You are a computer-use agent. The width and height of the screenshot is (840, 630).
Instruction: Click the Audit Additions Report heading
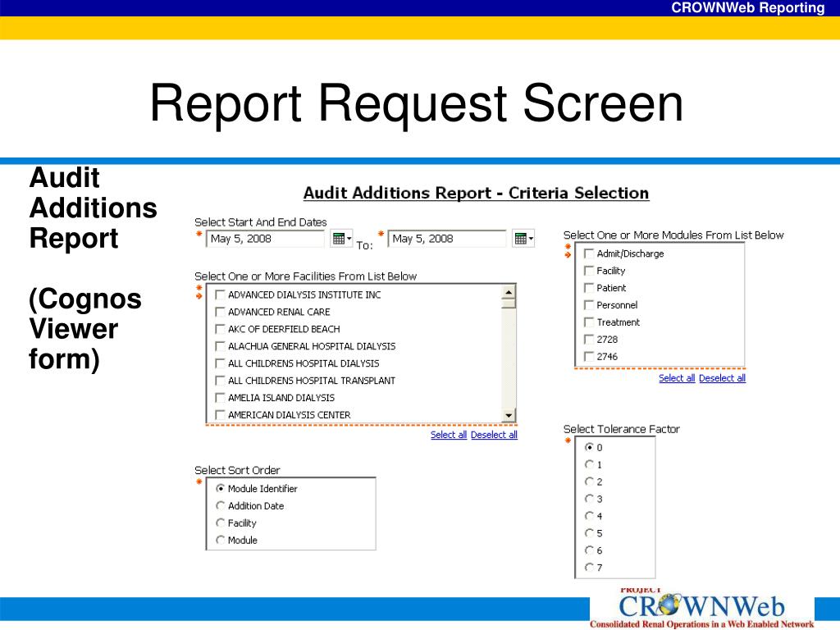pyautogui.click(x=477, y=193)
